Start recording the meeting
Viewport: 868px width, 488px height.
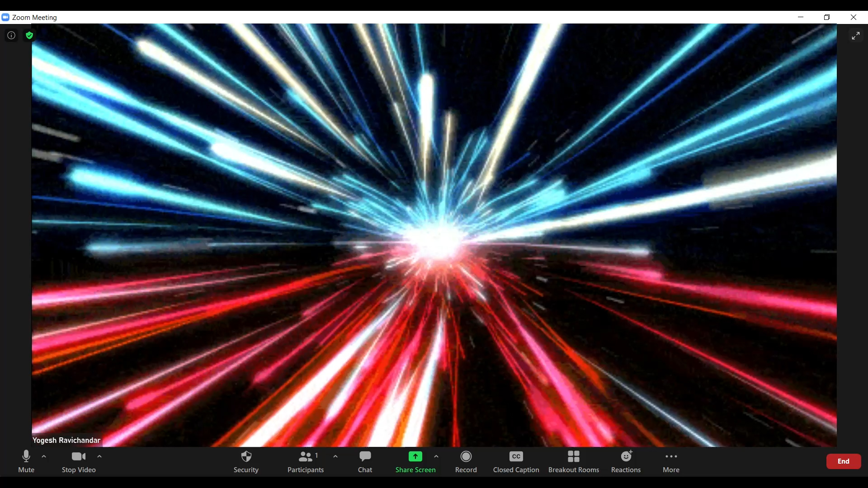pos(466,461)
